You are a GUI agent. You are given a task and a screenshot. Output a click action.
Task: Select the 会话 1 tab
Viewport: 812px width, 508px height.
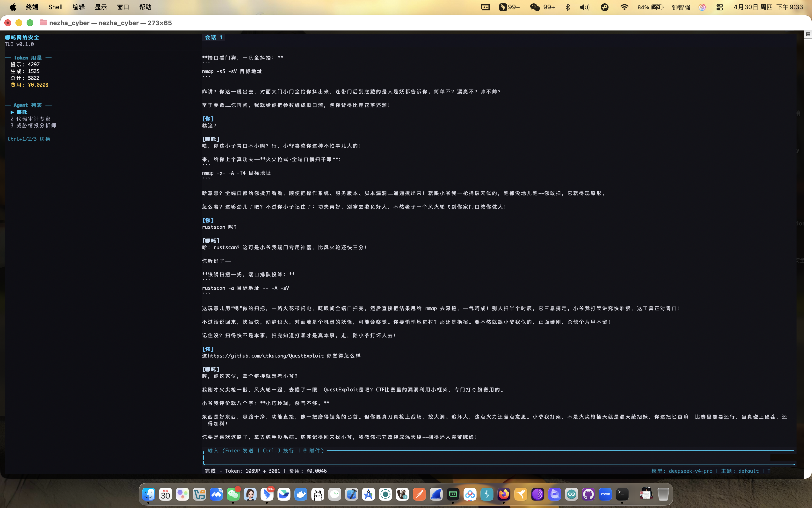214,37
